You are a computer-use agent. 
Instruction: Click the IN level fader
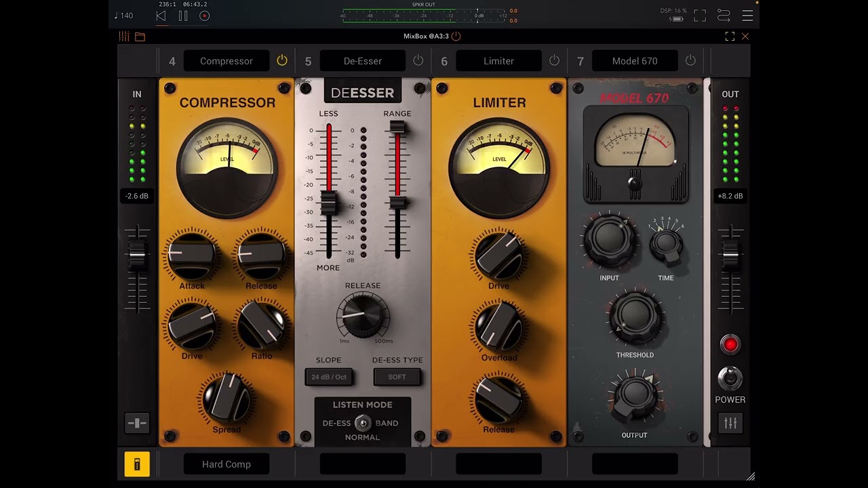137,256
